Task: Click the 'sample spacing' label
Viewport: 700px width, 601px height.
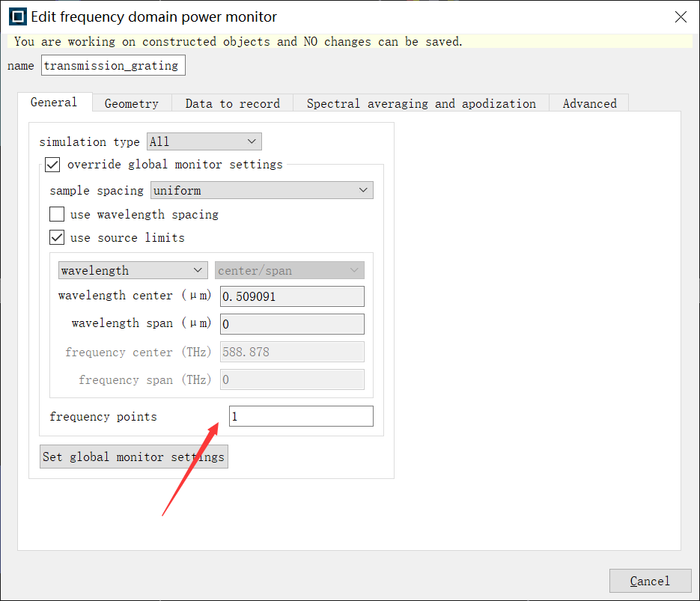Action: click(x=97, y=191)
